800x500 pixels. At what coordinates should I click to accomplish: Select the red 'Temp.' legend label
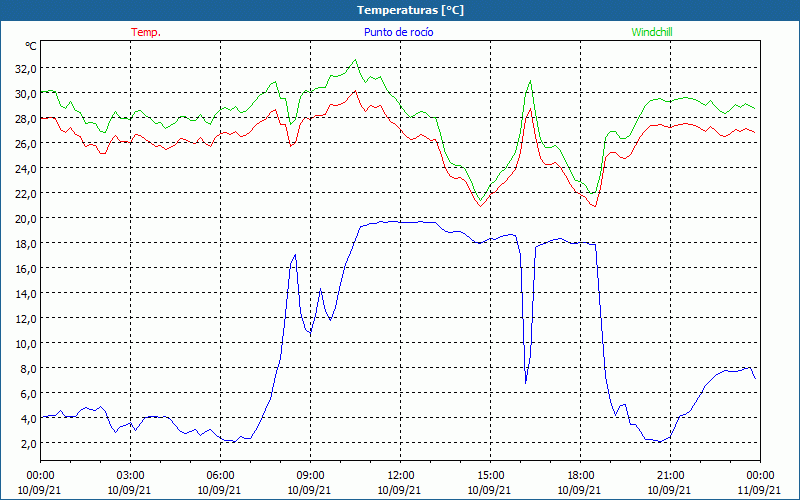146,32
